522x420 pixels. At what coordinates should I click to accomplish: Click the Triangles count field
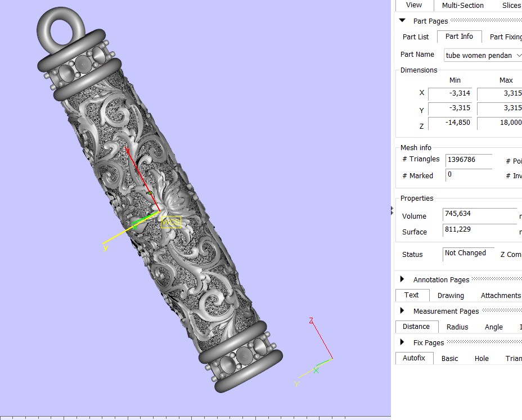click(x=469, y=160)
